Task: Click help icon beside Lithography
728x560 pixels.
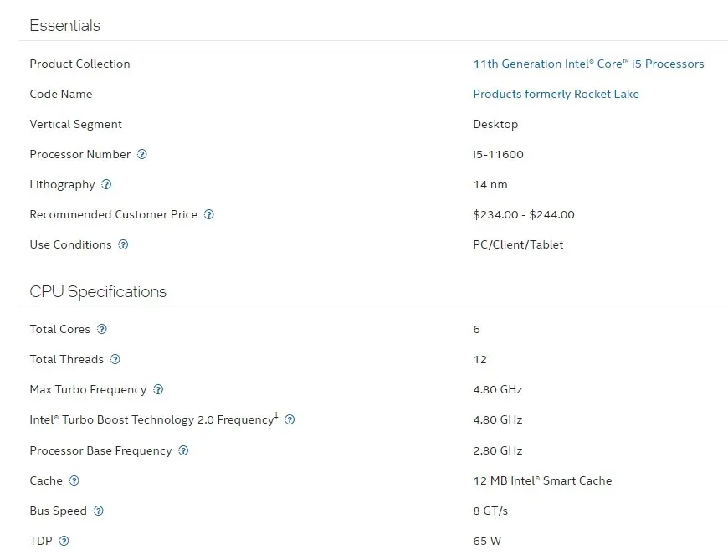Action: [x=106, y=184]
